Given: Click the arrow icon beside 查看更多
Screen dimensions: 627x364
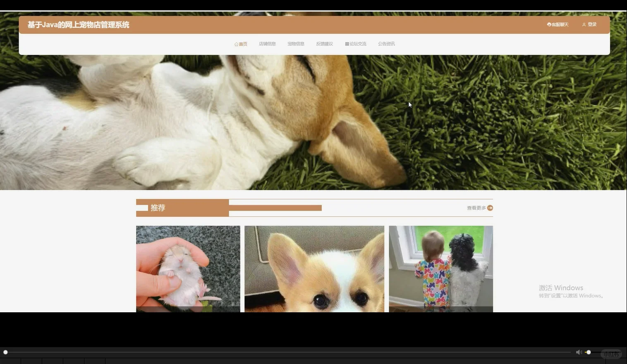Looking at the screenshot, I should [x=490, y=208].
